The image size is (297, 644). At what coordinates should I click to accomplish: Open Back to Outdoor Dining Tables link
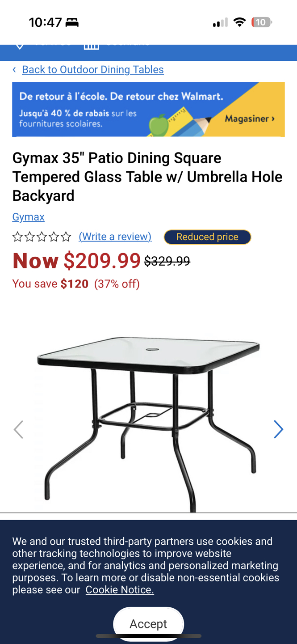coord(93,69)
